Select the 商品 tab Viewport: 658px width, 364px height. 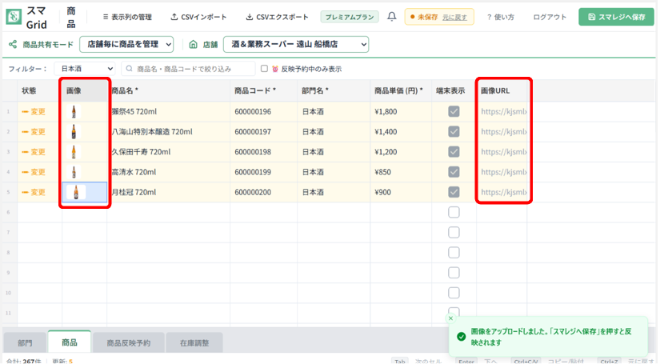[69, 342]
